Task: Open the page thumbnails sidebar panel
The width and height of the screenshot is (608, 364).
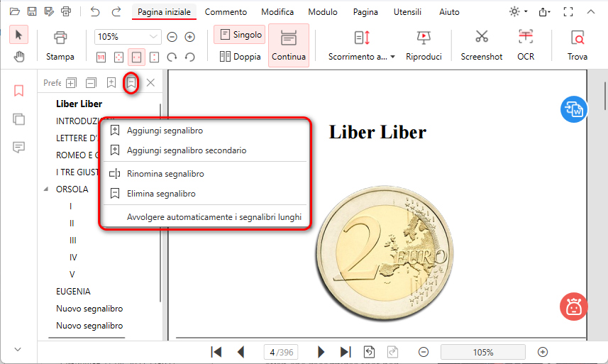Action: coord(18,119)
